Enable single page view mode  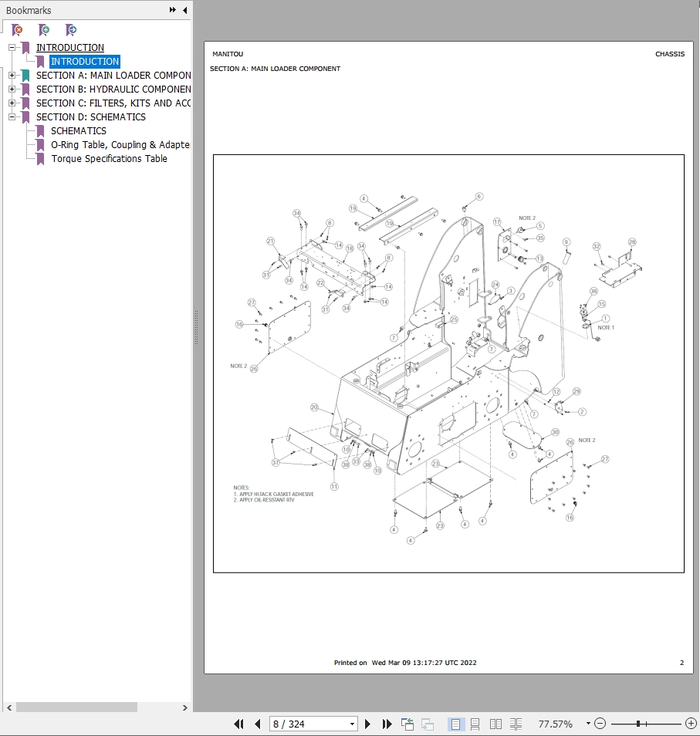pos(456,724)
